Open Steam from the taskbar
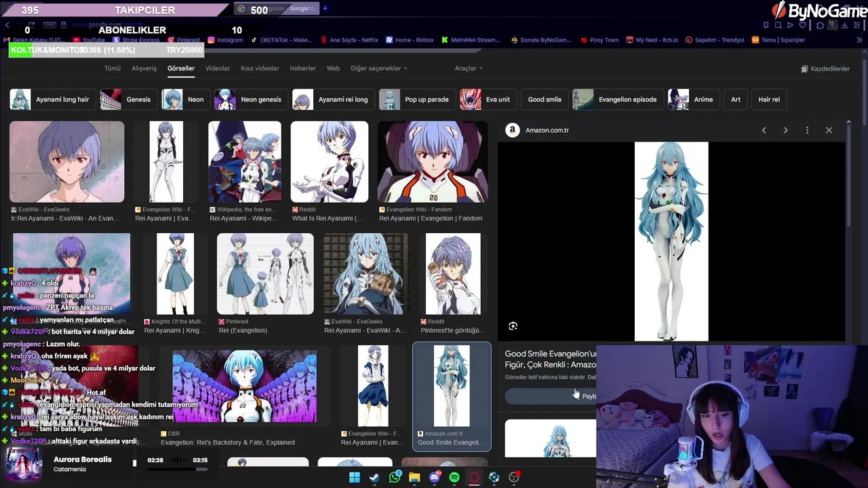This screenshot has width=868, height=488. 374,478
